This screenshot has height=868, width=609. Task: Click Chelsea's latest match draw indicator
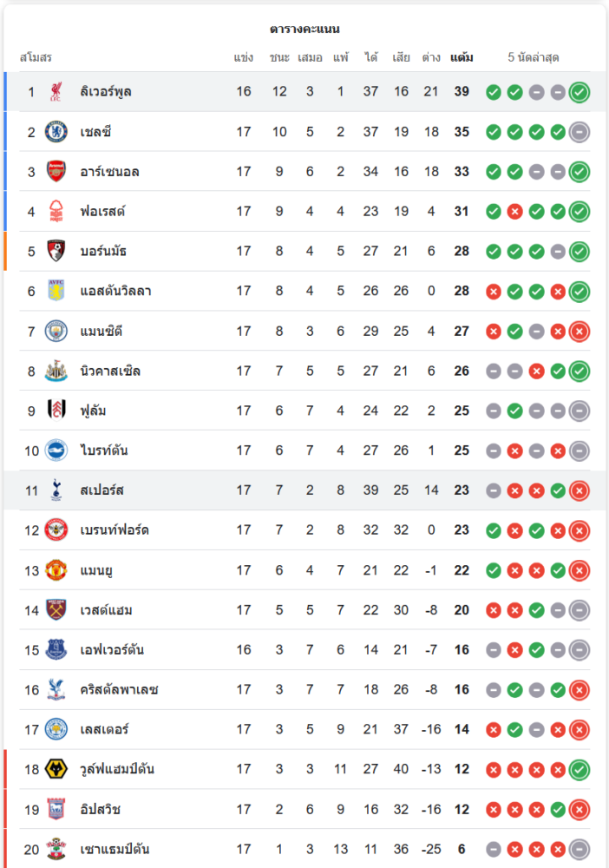coord(580,132)
